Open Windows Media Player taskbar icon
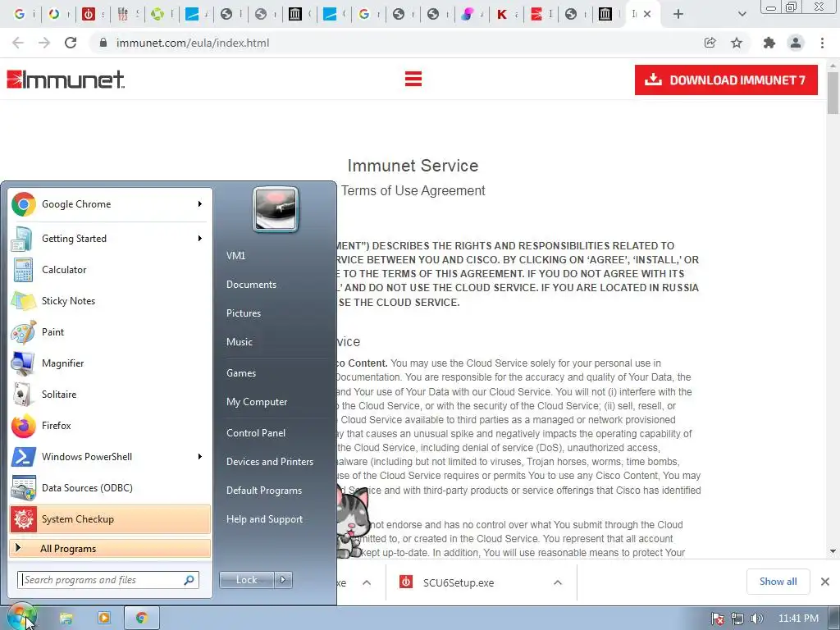The width and height of the screenshot is (840, 630). tap(104, 619)
